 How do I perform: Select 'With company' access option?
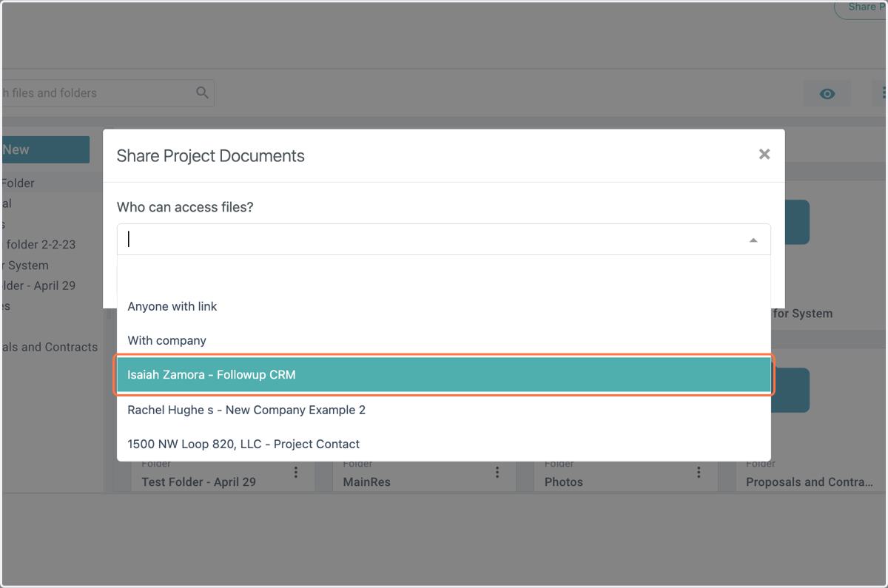(444, 340)
